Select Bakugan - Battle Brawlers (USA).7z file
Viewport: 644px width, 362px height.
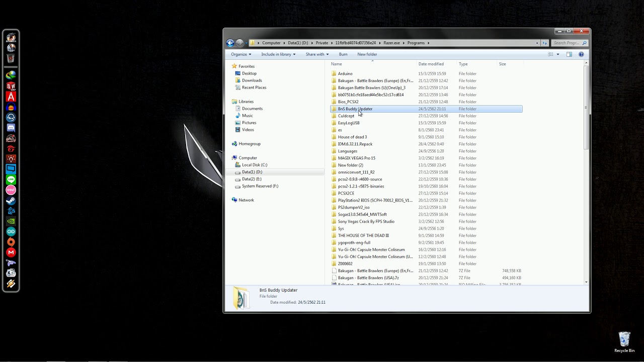tap(426, 278)
